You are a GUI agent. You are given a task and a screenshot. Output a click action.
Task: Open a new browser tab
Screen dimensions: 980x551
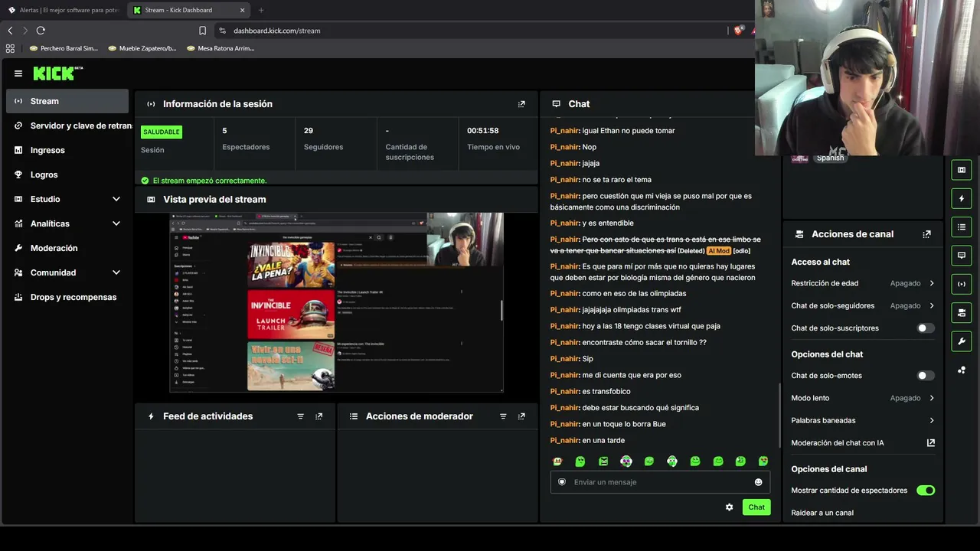point(261,10)
